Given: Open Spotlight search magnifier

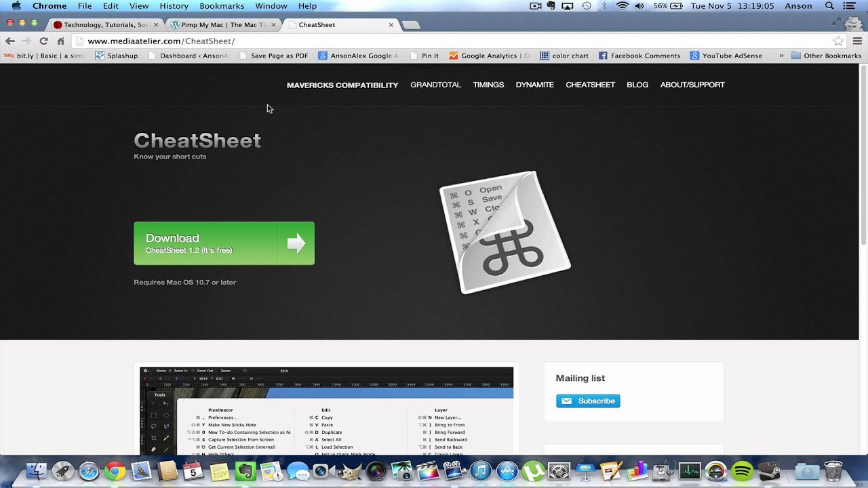Looking at the screenshot, I should (x=830, y=6).
